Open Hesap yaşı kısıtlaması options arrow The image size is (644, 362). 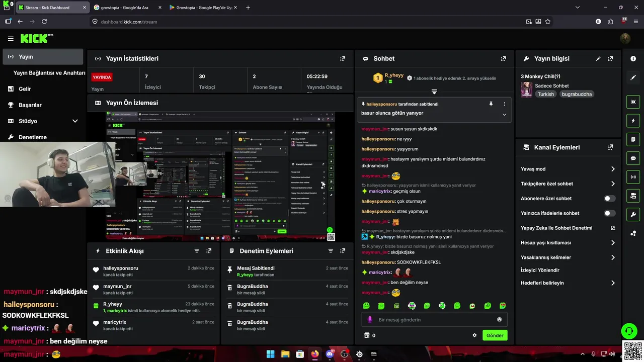(x=613, y=243)
